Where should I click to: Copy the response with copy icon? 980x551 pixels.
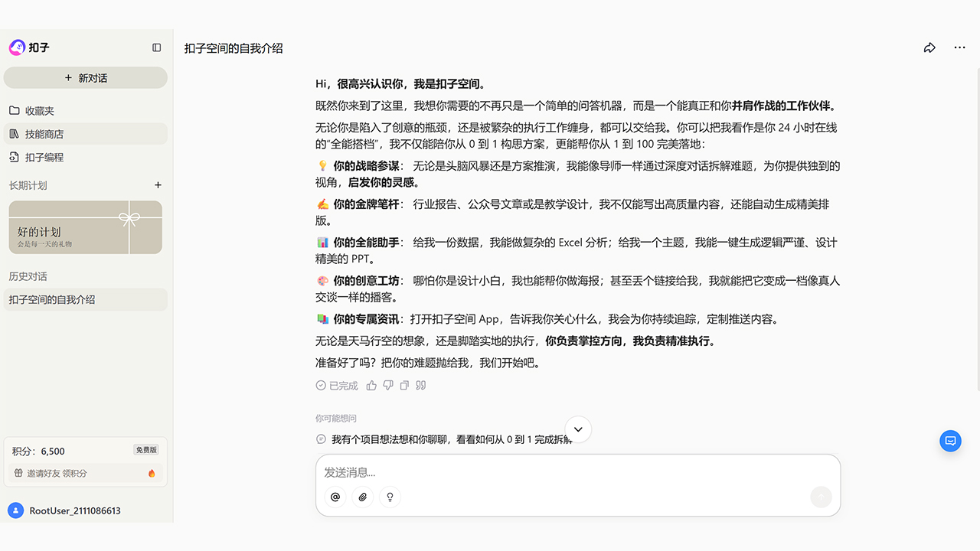tap(404, 386)
